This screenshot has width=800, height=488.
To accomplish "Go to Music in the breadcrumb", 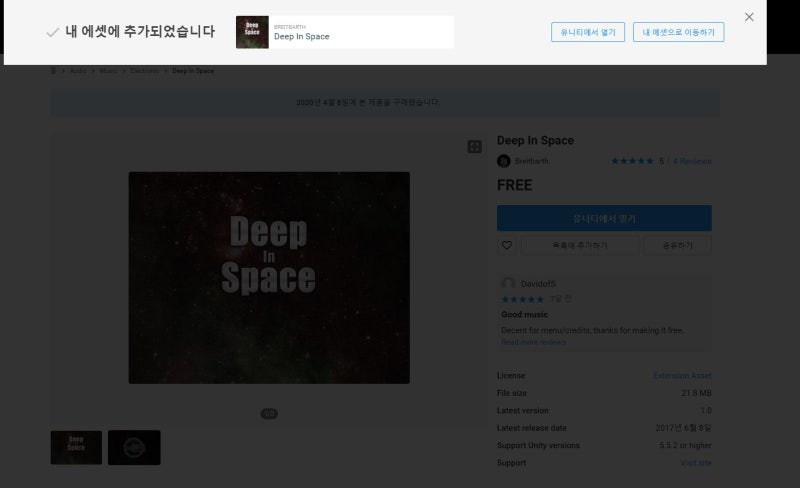I will point(108,71).
